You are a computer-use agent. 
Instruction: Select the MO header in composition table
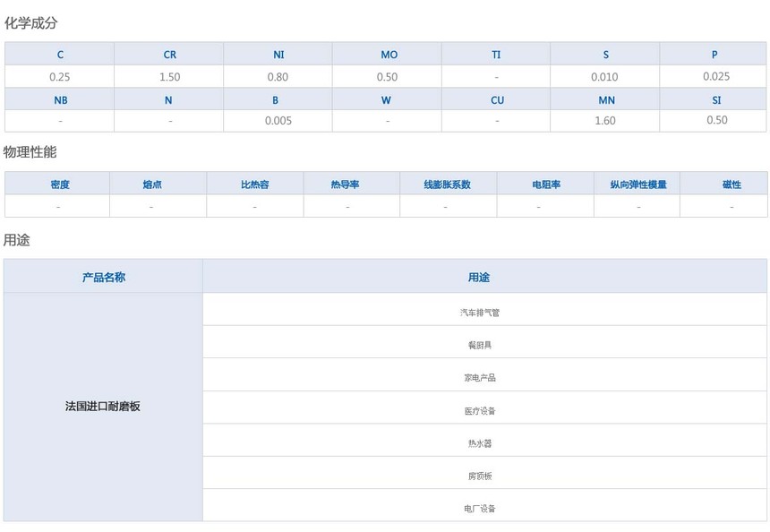pyautogui.click(x=389, y=55)
